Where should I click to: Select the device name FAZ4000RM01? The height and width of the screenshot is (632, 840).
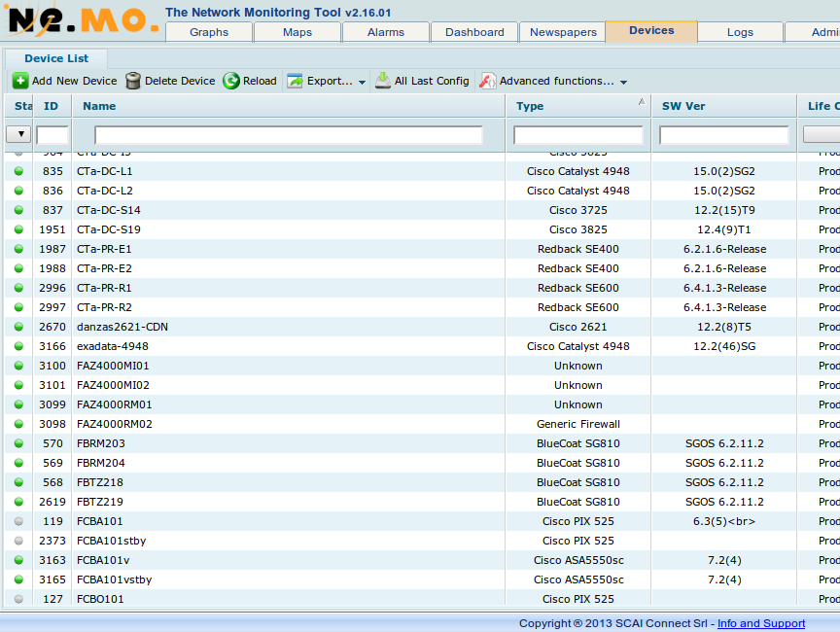click(x=115, y=404)
